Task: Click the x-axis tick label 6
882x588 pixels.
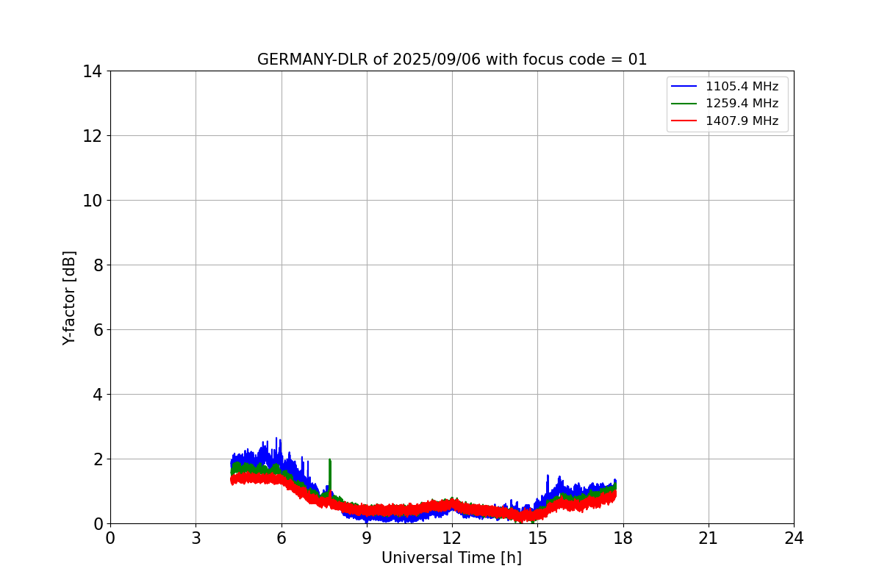Action: [282, 538]
